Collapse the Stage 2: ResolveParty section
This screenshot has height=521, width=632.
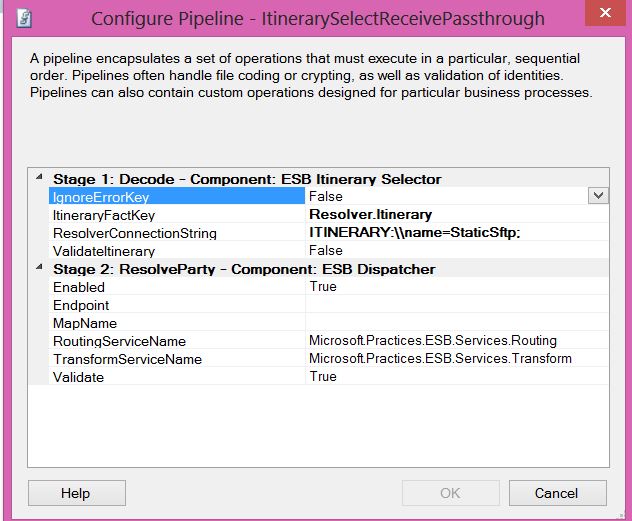(39, 268)
